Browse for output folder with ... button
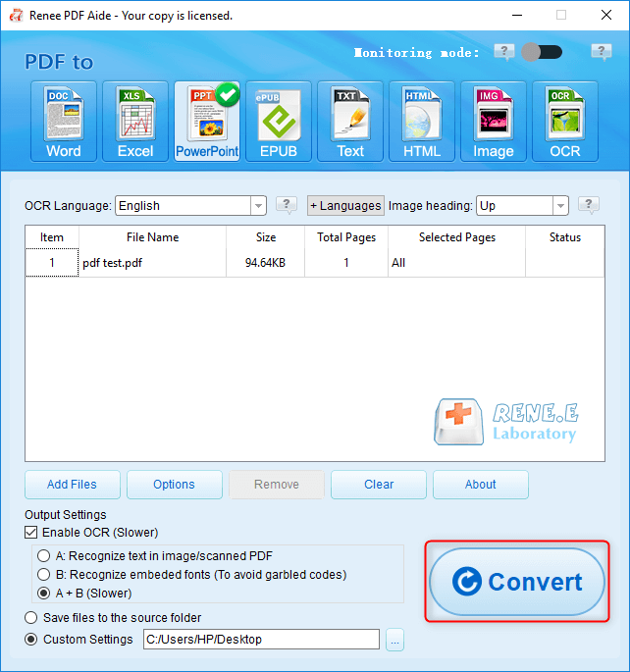The image size is (630, 672). click(x=394, y=640)
